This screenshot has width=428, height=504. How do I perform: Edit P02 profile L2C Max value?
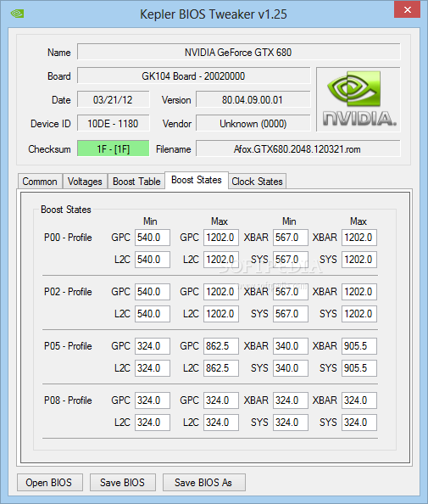[x=221, y=314]
